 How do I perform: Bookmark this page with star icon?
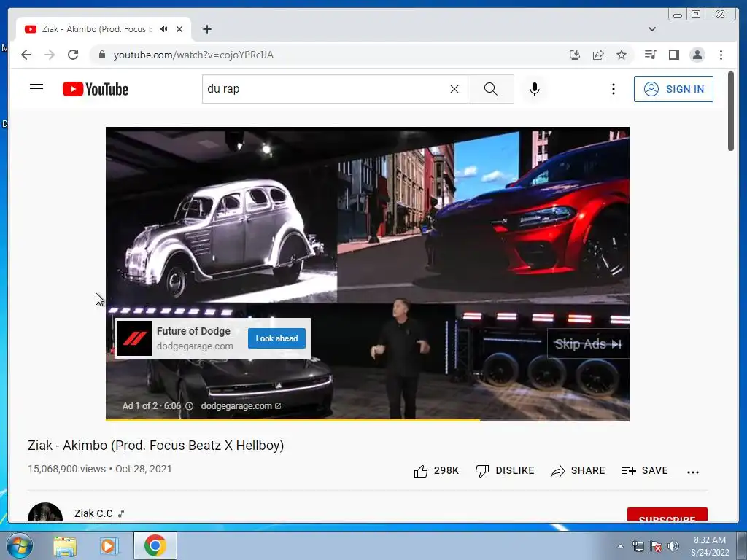tap(622, 55)
